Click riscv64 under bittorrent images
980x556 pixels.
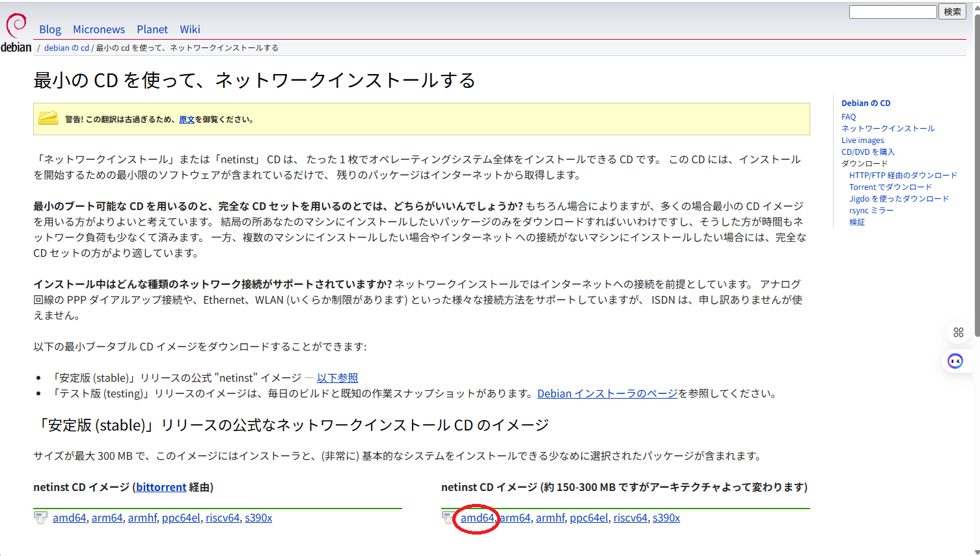(x=223, y=518)
